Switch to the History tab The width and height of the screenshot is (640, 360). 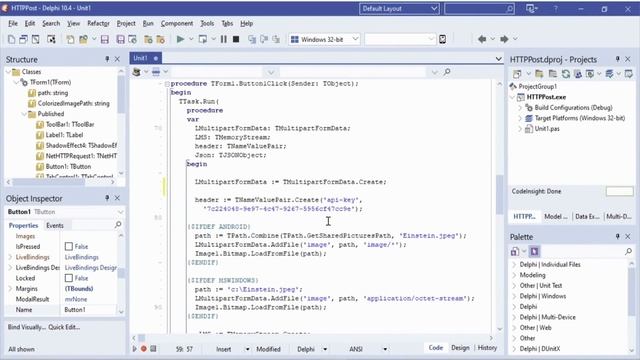[487, 348]
